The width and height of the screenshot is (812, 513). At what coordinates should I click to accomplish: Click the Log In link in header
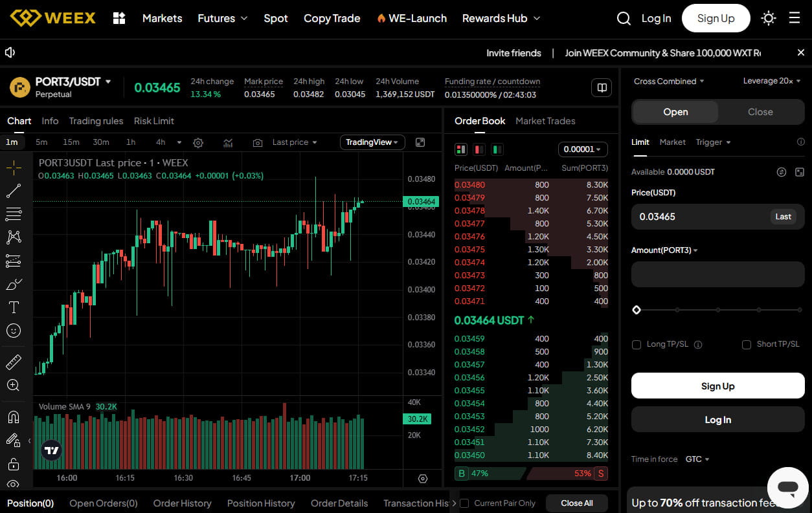[x=656, y=18]
